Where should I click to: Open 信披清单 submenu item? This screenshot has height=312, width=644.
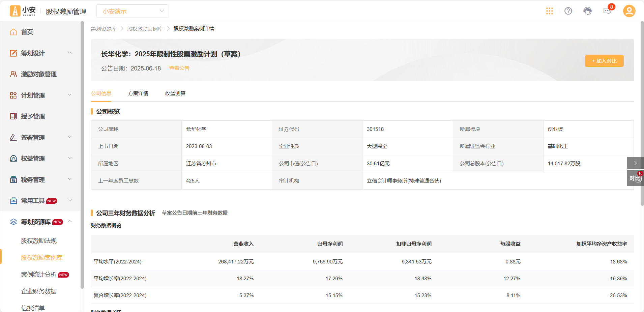click(x=33, y=308)
